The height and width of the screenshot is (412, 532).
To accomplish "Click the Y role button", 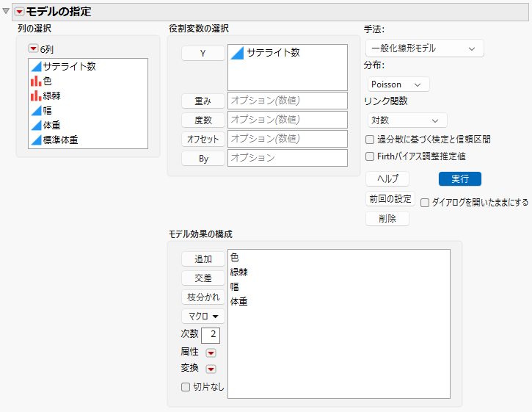I will [203, 54].
